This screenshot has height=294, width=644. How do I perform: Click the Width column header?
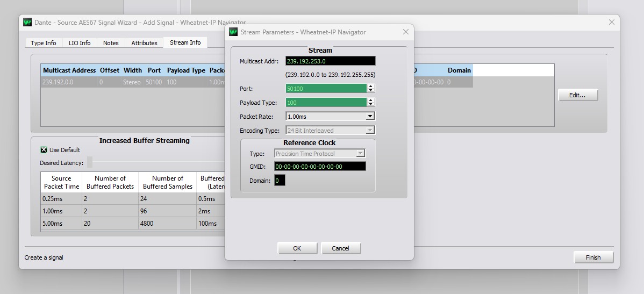pyautogui.click(x=133, y=70)
